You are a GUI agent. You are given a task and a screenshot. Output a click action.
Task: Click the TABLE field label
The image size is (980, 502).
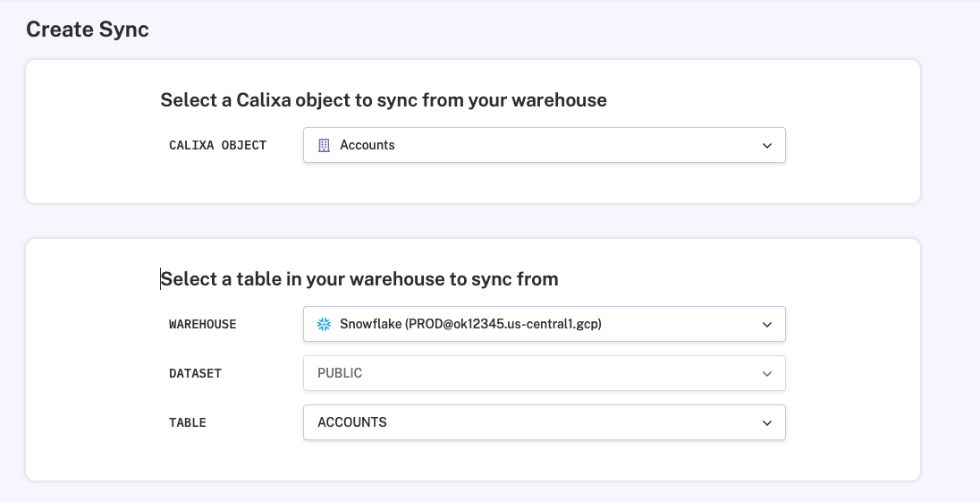[x=188, y=422]
